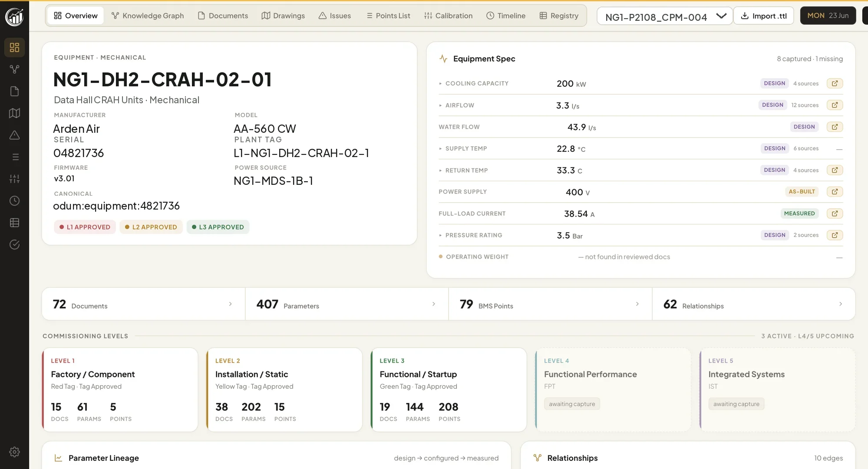Screen dimensions: 868x469
Task: Click the '6 sources' text on Supply Temp
Action: 806,148
